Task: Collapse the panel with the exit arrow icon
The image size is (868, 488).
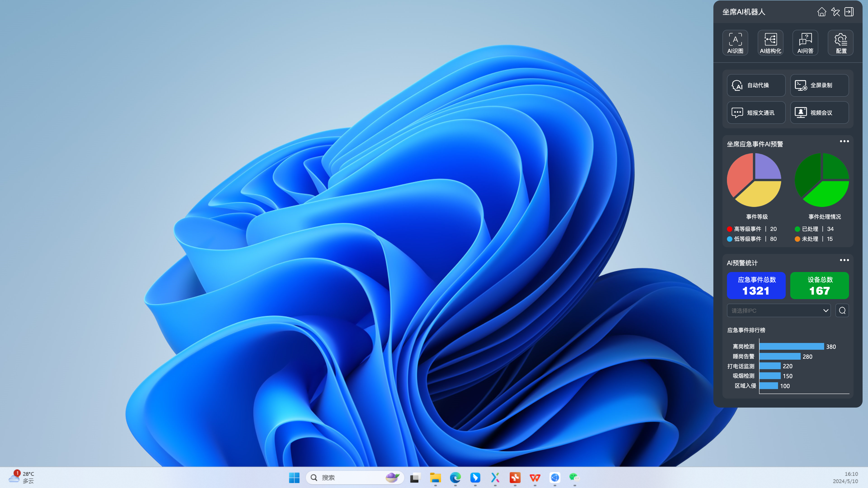Action: tap(849, 12)
